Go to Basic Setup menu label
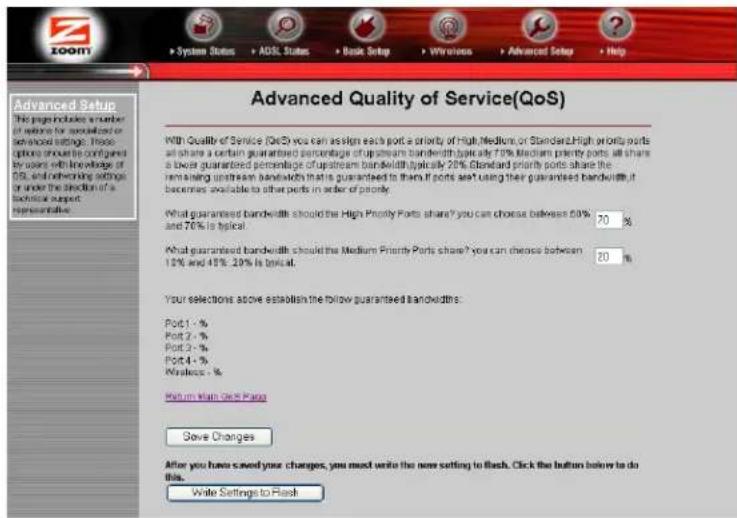The height and width of the screenshot is (518, 737). point(363,51)
